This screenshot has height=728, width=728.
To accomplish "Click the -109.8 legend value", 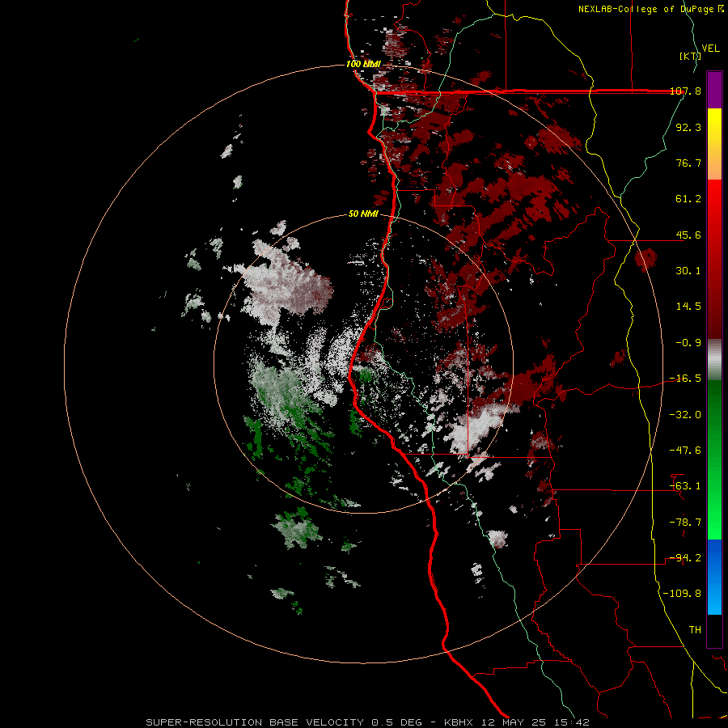I will click(682, 594).
